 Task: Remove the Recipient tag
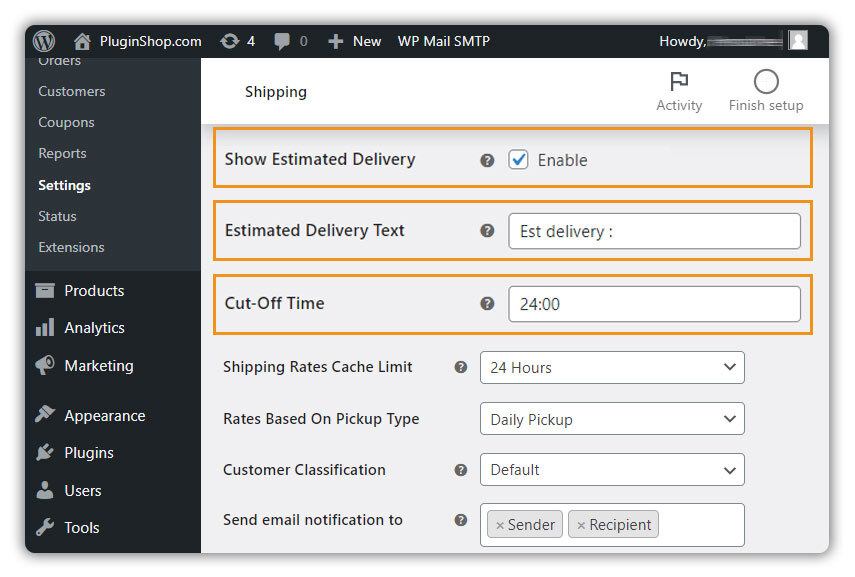tap(581, 525)
